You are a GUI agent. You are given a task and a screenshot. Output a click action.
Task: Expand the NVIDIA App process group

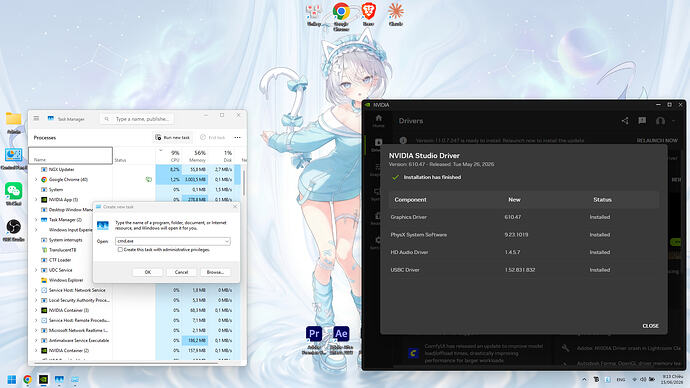pyautogui.click(x=36, y=199)
